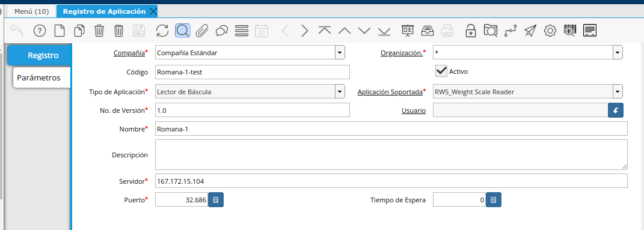Screen dimensions: 644x230
Task: Click the Help question mark icon
Action: 40,31
